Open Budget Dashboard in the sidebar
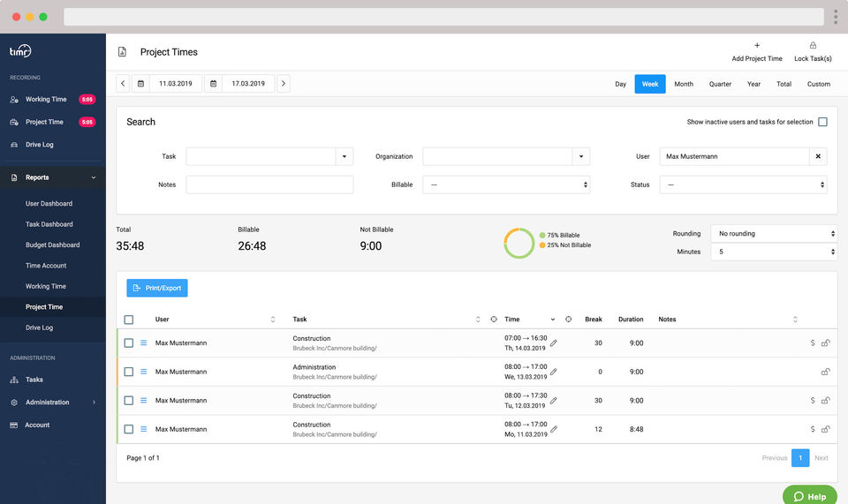The height and width of the screenshot is (504, 848). (x=52, y=244)
